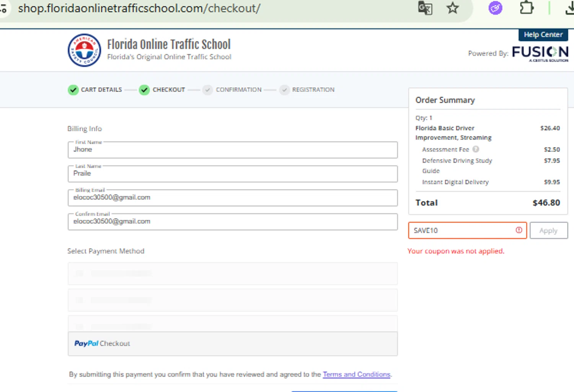This screenshot has height=392, width=574.
Task: Click the Assessment Fee help icon
Action: click(x=476, y=149)
